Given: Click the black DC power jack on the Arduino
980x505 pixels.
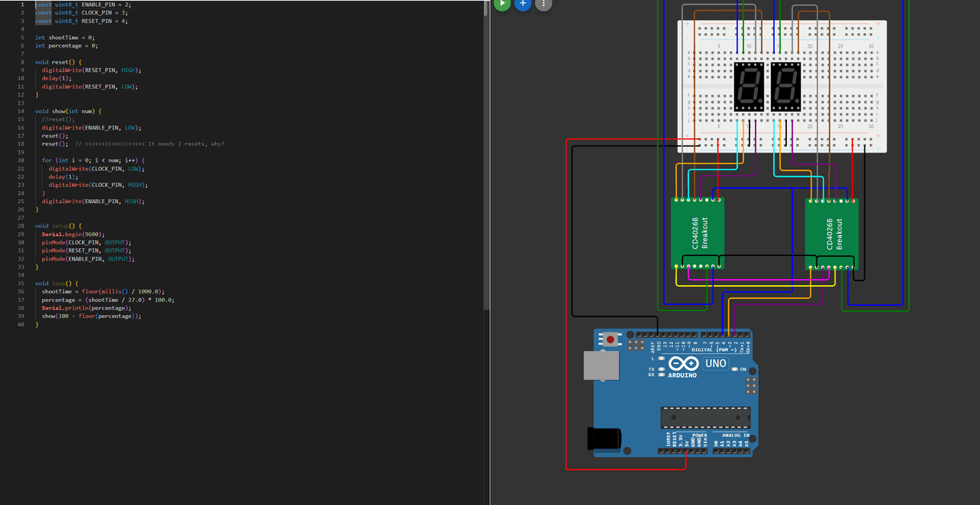Looking at the screenshot, I should [x=603, y=438].
